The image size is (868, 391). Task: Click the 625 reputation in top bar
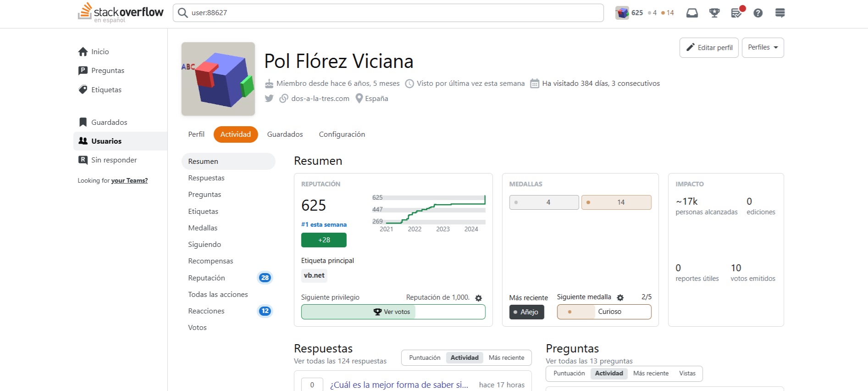click(637, 13)
